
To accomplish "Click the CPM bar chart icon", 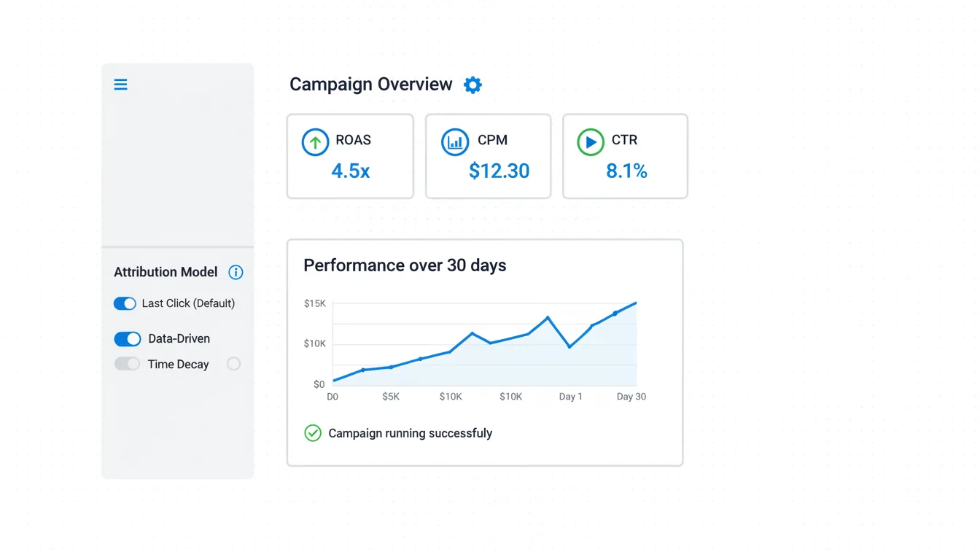I will pyautogui.click(x=455, y=142).
